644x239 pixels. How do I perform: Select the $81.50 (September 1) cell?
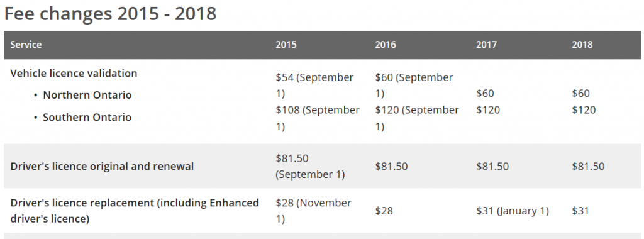coord(310,166)
